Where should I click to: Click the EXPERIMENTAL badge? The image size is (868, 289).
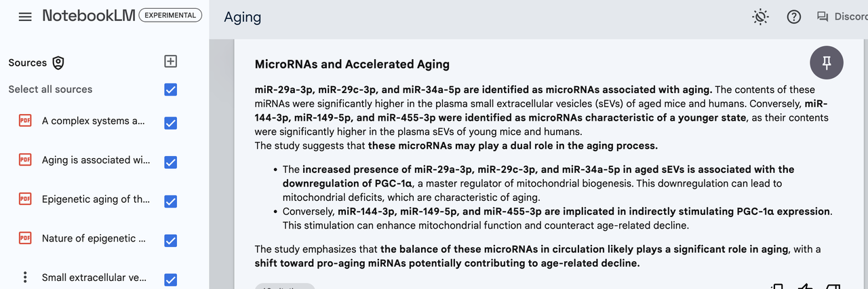click(170, 15)
